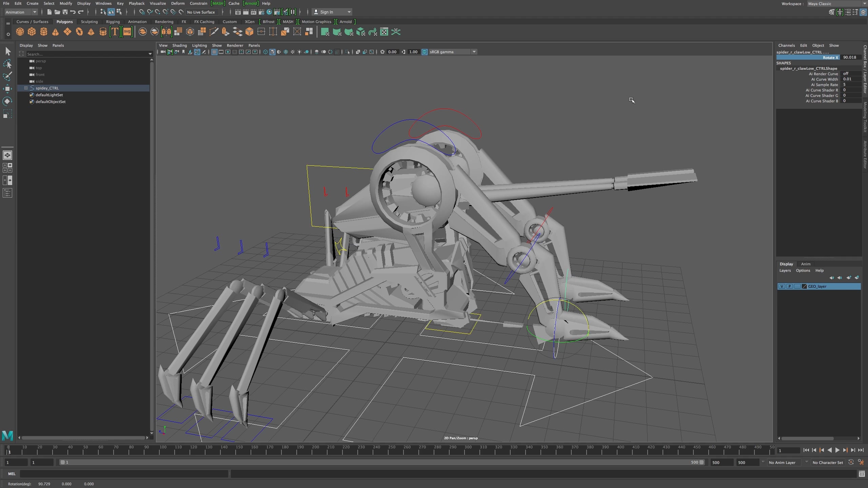Open the layer editor Options menu
The width and height of the screenshot is (868, 488).
[803, 270]
